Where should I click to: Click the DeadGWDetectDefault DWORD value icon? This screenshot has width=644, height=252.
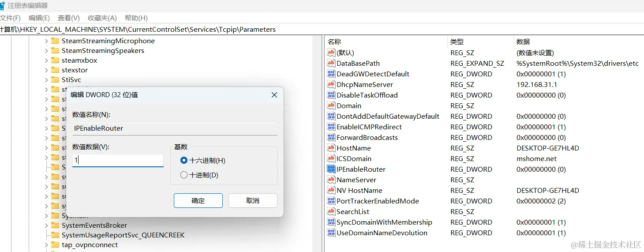331,74
